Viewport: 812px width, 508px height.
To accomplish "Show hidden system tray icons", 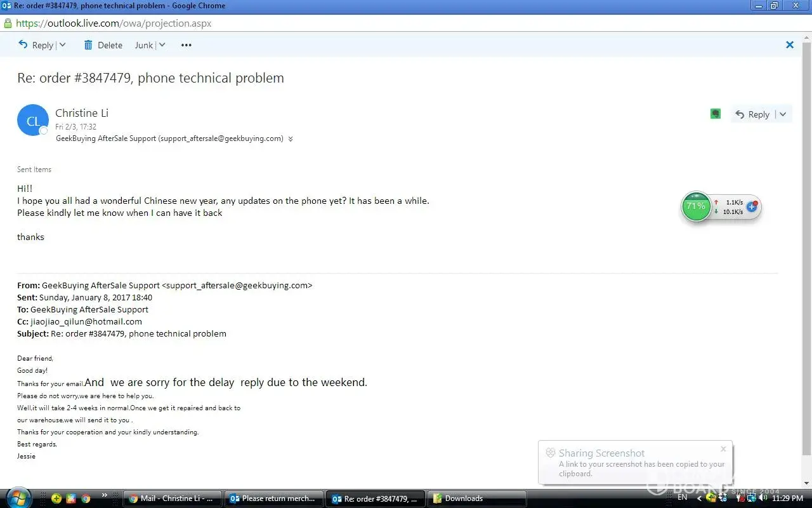I will [x=700, y=498].
